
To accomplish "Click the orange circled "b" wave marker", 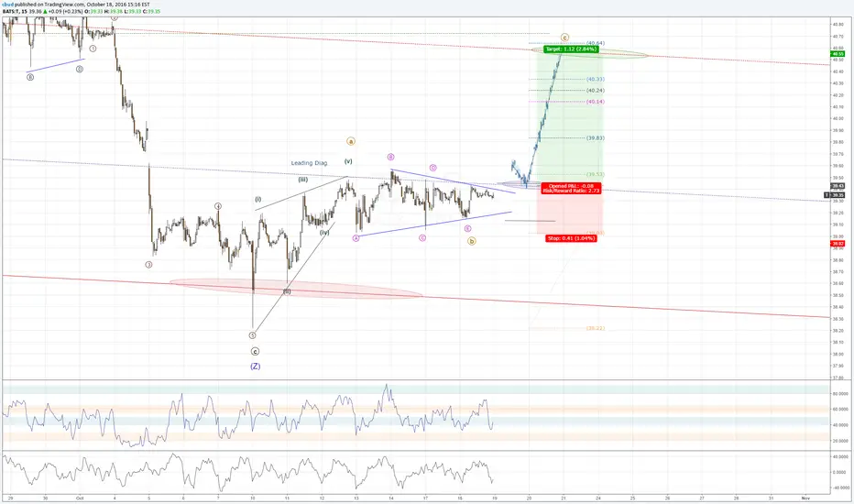I will (472, 241).
